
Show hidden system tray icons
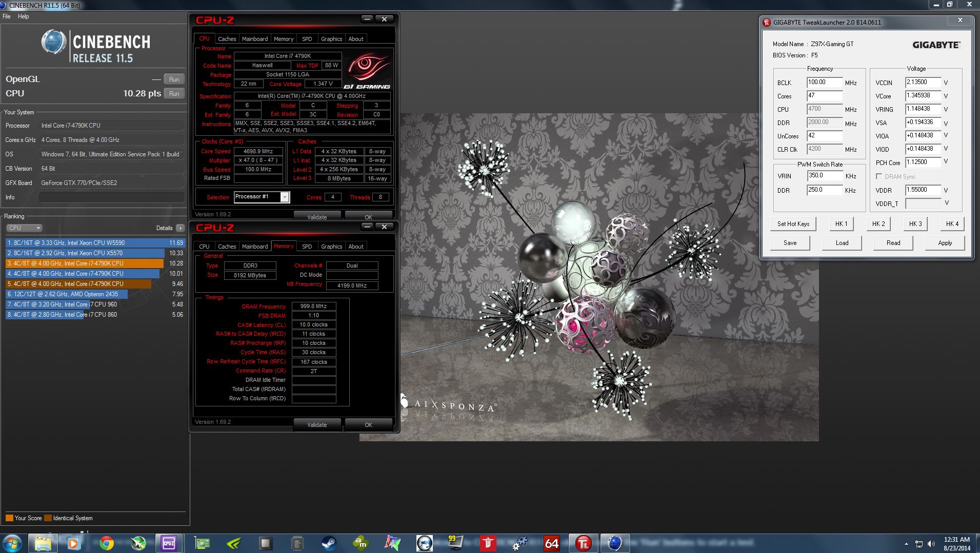[x=906, y=544]
